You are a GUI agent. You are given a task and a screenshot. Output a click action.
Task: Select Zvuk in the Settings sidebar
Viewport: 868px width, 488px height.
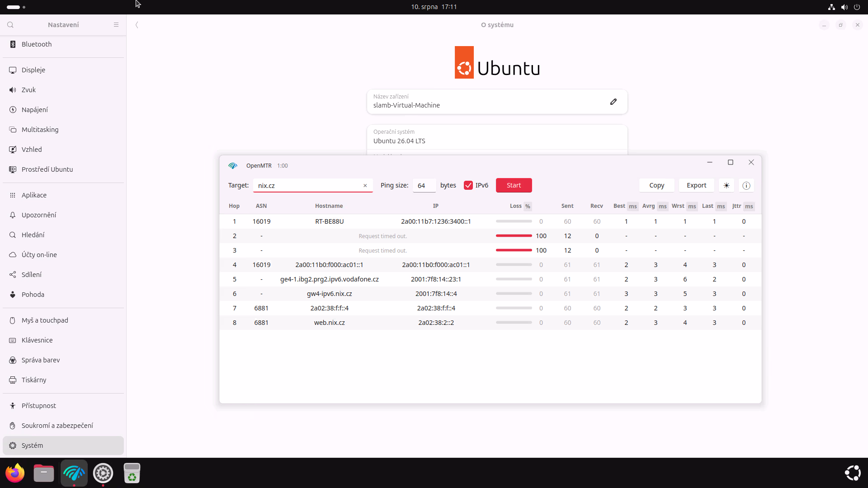(x=63, y=90)
